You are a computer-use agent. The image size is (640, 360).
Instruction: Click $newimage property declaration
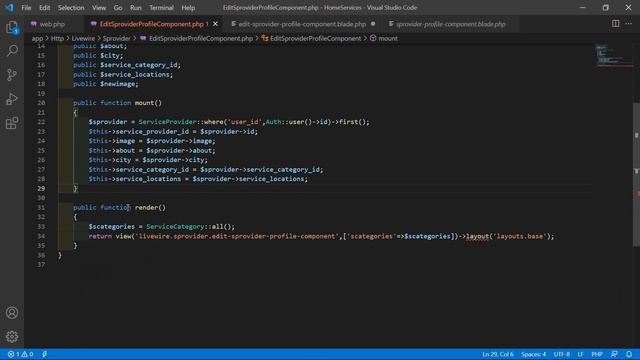pyautogui.click(x=118, y=84)
